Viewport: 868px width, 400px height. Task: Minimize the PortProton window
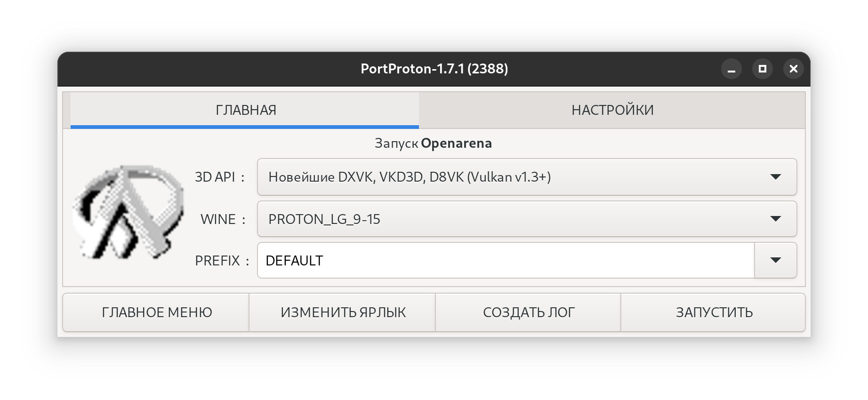pos(731,69)
